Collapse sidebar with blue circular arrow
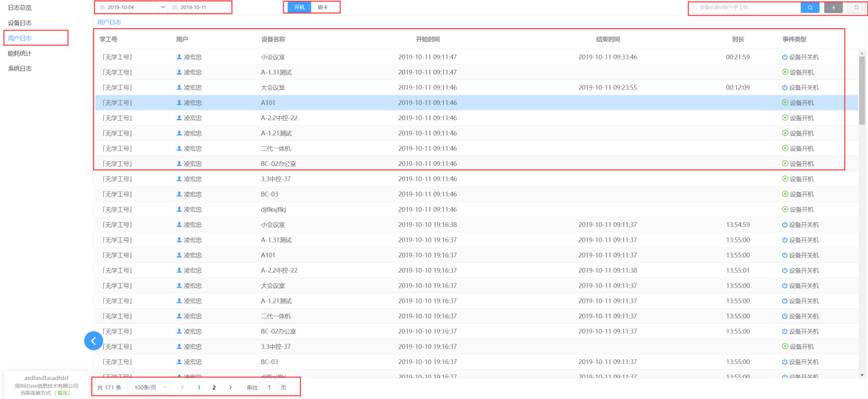The width and height of the screenshot is (868, 399). tap(94, 340)
